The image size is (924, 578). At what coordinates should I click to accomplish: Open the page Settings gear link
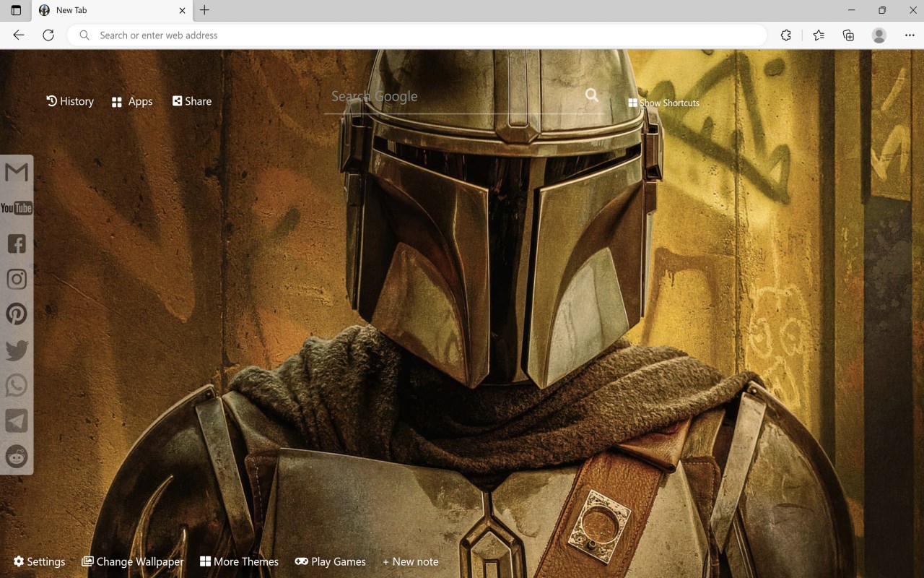pyautogui.click(x=40, y=561)
